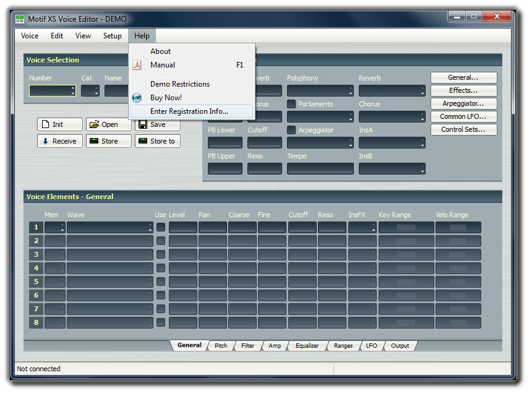
Task: Click the floppy disk icon on Save
Action: [x=143, y=124]
